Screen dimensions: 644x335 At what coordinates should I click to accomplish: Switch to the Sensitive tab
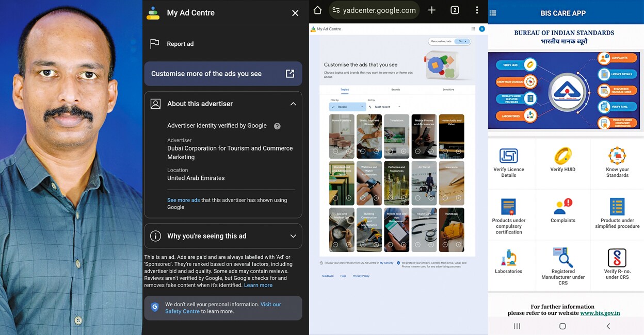(x=448, y=90)
